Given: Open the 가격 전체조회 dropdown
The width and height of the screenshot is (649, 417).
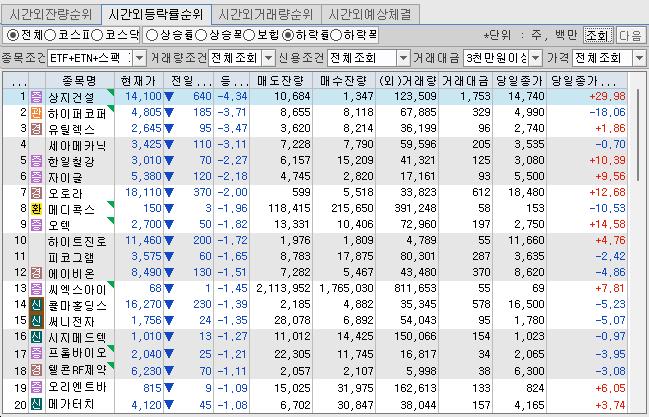Looking at the screenshot, I should pos(639,58).
